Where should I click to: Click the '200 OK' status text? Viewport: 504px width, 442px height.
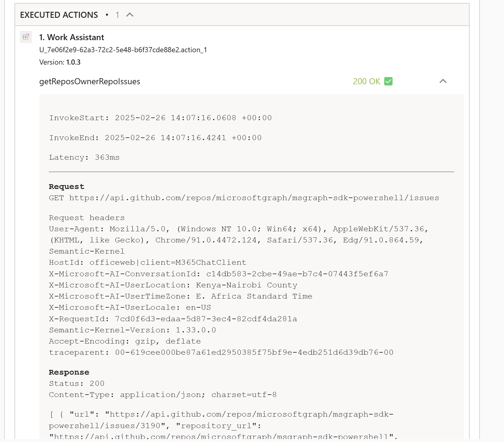(x=366, y=82)
